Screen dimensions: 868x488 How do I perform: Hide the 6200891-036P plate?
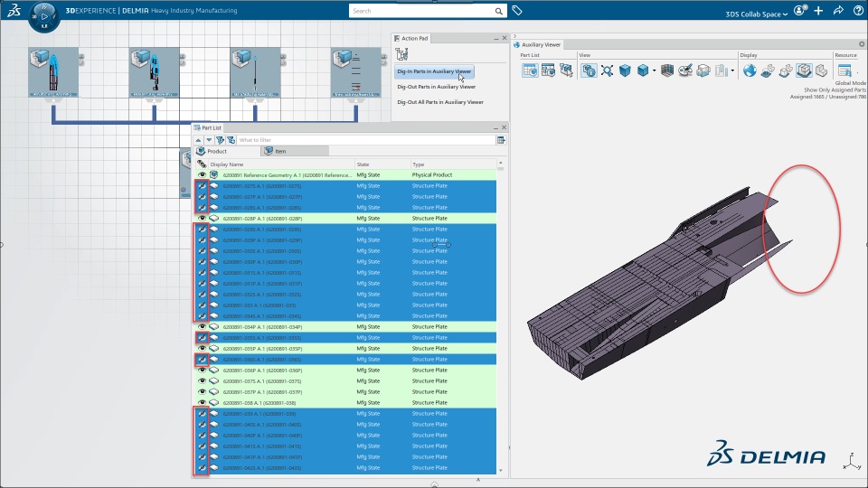click(x=202, y=371)
